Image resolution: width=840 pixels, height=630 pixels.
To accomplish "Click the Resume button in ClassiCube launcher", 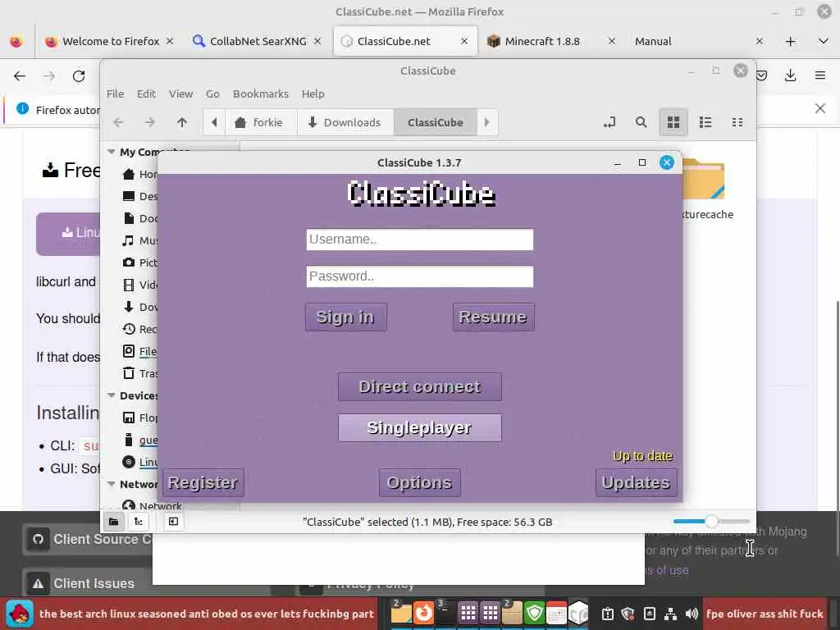I will (x=493, y=317).
